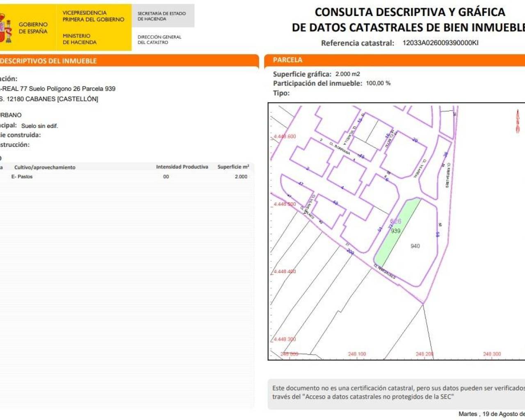Click the Dirección General del Catastro label
The width and height of the screenshot is (525, 420).
(159, 39)
